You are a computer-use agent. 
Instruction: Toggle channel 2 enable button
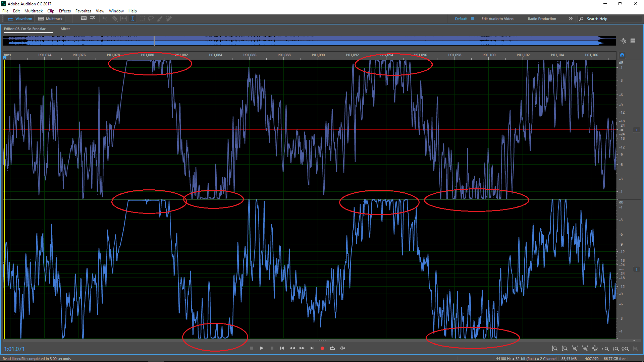636,269
